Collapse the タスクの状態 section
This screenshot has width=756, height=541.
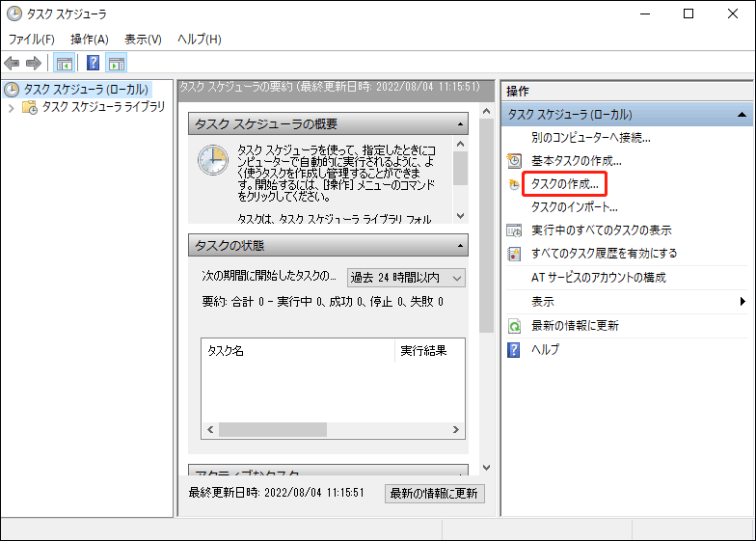pos(460,246)
